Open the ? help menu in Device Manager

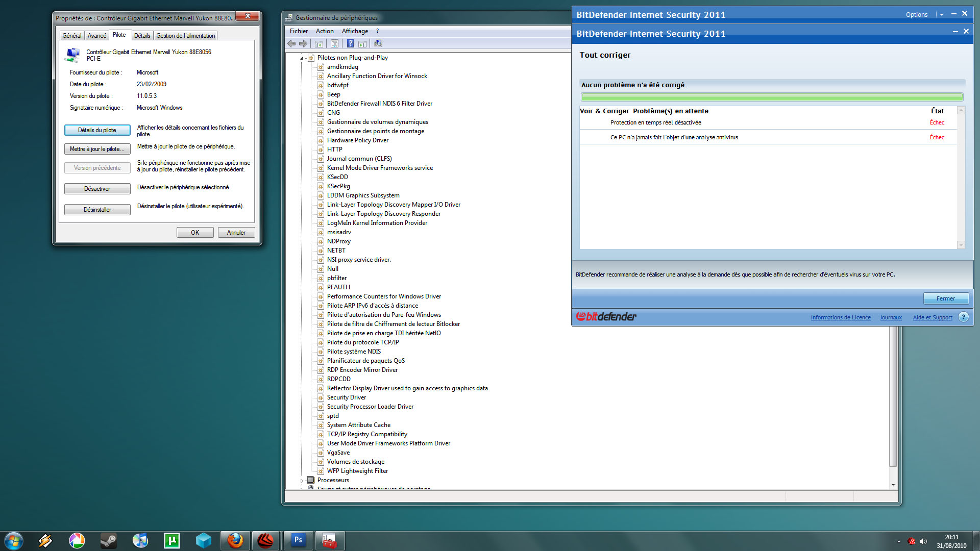pos(377,31)
